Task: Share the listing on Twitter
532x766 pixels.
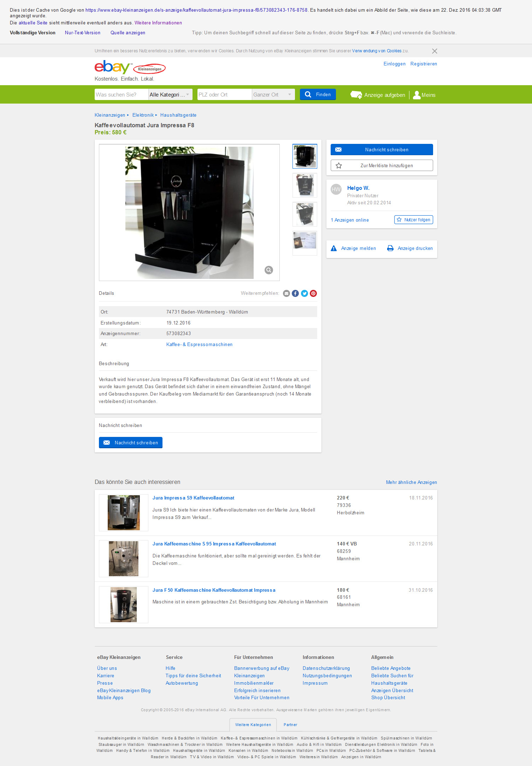Action: point(305,293)
